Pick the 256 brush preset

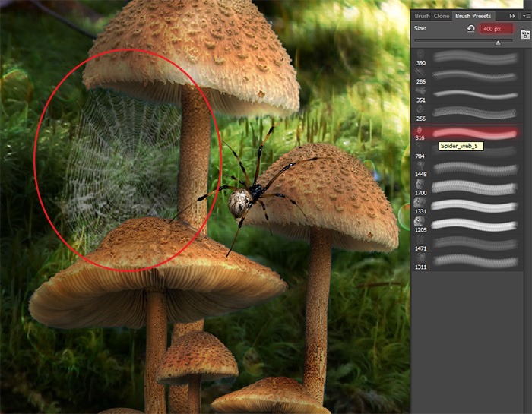pyautogui.click(x=467, y=113)
